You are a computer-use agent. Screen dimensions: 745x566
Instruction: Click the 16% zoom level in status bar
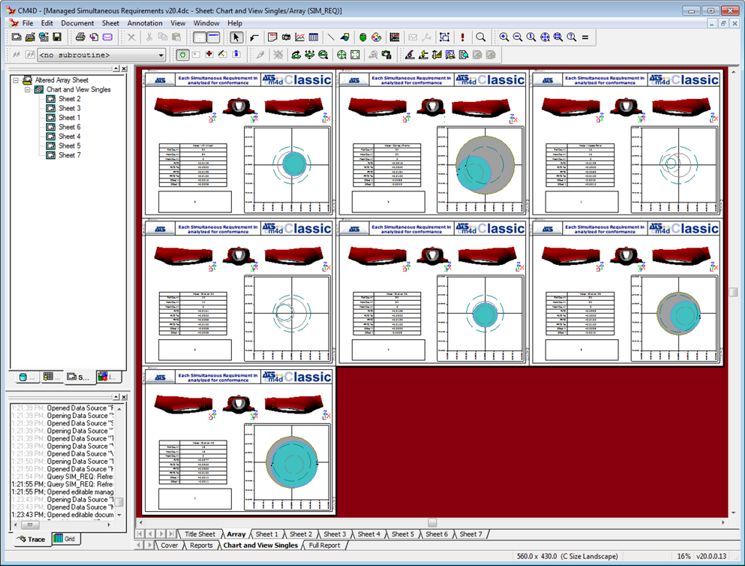(684, 556)
